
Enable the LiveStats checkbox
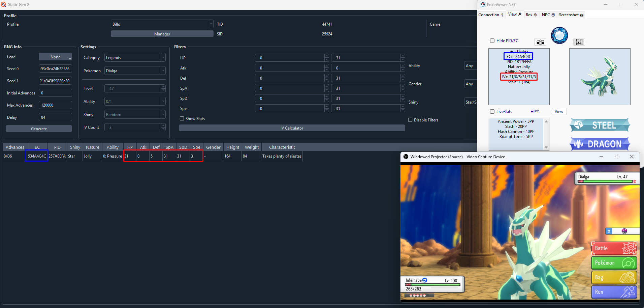coord(492,111)
